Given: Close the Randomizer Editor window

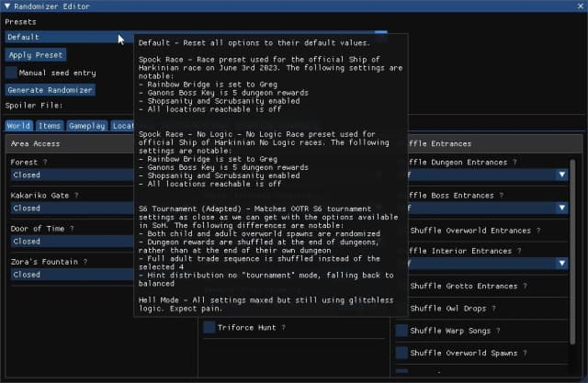Looking at the screenshot, I should coord(581,6).
